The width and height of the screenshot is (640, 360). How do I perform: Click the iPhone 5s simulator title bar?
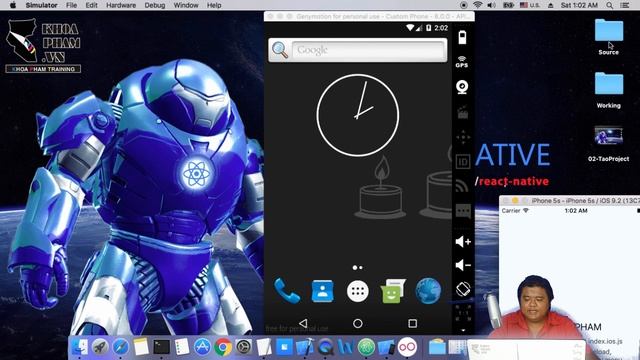click(570, 200)
